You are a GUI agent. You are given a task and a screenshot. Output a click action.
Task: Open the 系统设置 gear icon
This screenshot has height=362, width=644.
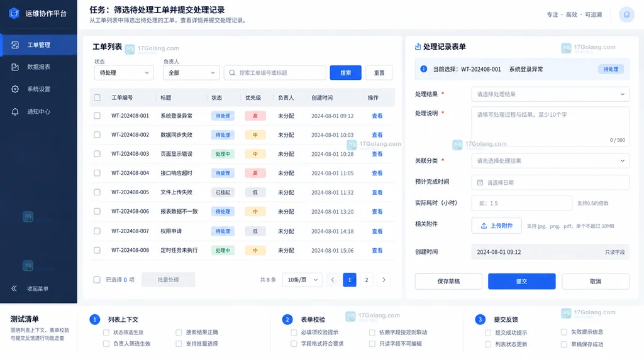15,89
